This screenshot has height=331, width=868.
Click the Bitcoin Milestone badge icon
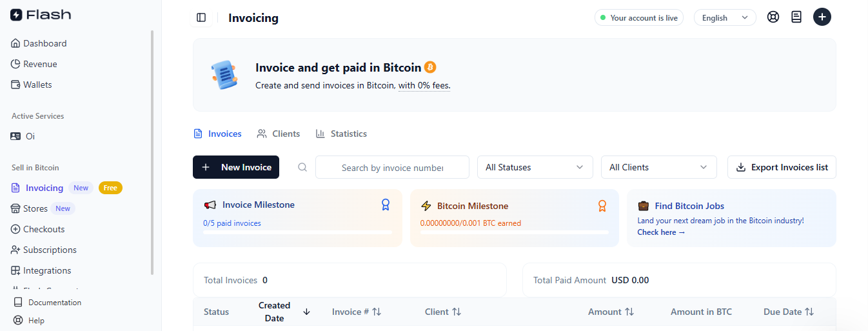(x=602, y=206)
